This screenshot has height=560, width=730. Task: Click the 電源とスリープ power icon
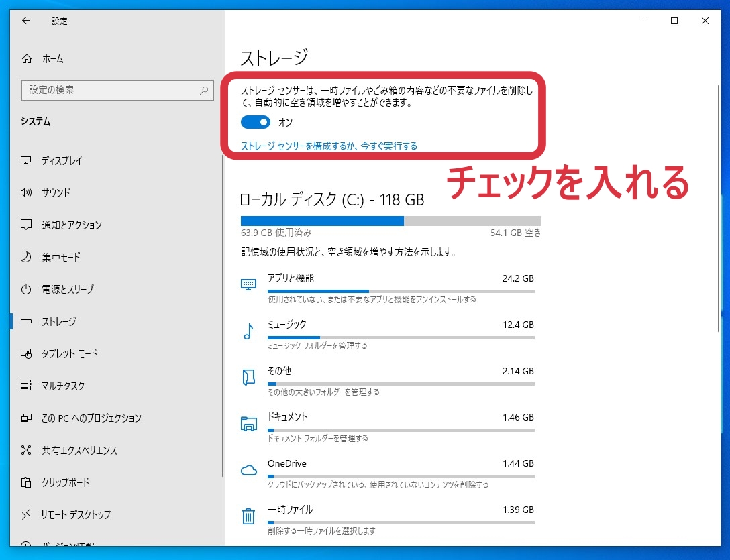click(26, 289)
